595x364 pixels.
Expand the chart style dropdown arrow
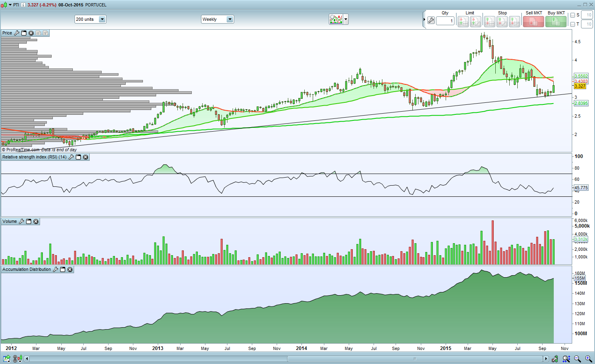click(x=346, y=19)
